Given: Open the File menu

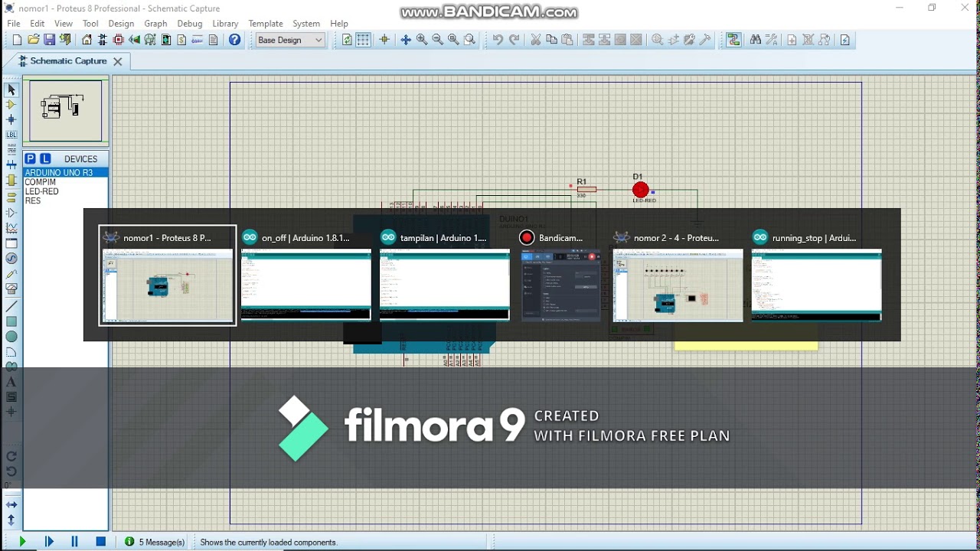Looking at the screenshot, I should click(14, 24).
